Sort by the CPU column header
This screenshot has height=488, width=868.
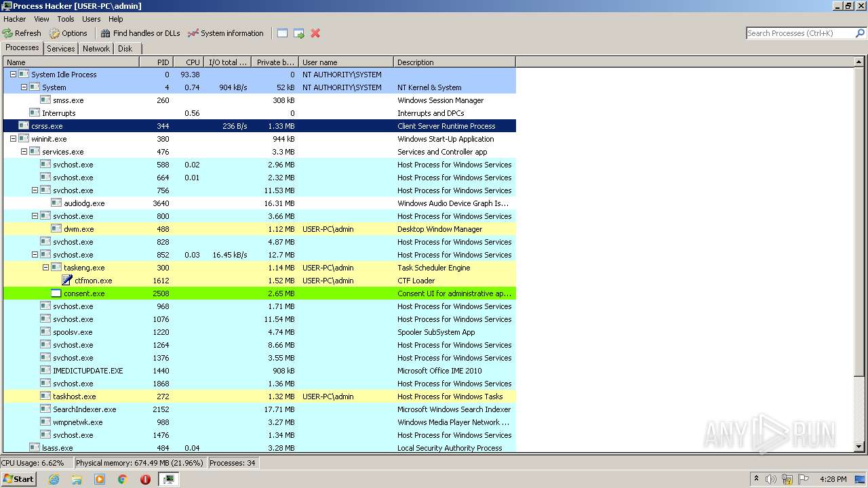click(189, 62)
